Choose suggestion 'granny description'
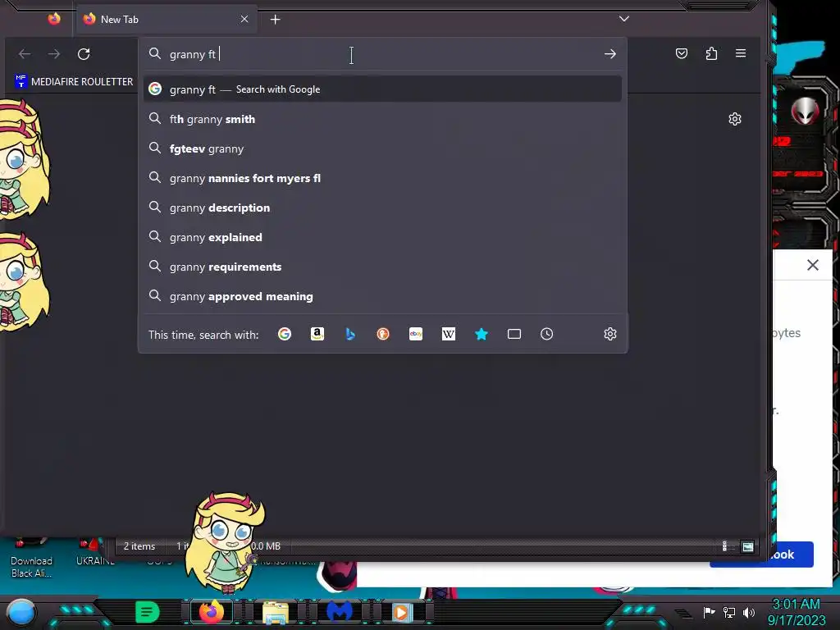Screen dimensions: 840x630 (382, 208)
